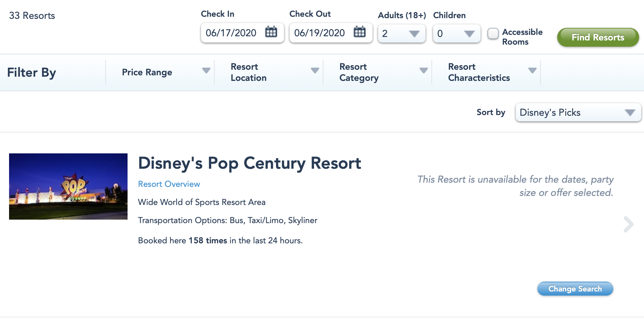Open the Adults (18+) dropdown

[x=401, y=33]
